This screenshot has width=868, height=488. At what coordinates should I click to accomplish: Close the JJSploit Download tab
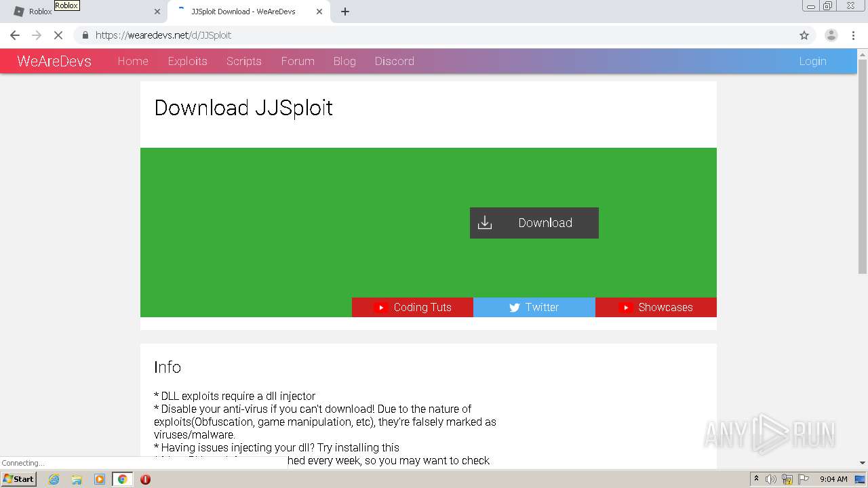319,12
